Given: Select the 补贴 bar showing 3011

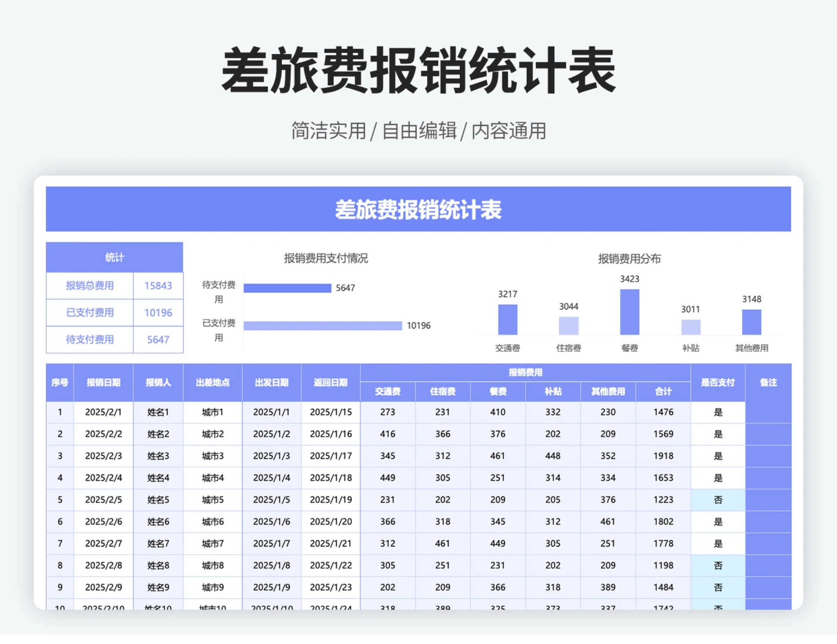Looking at the screenshot, I should pyautogui.click(x=690, y=326).
